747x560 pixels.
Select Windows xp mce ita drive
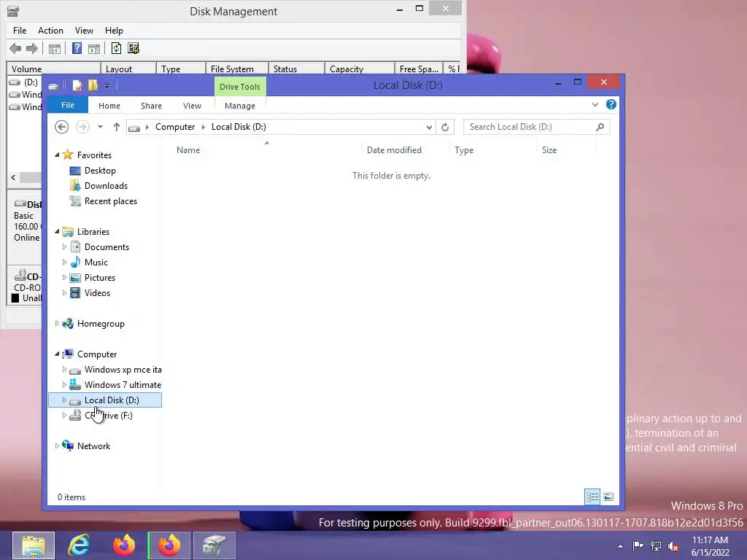[x=123, y=370]
